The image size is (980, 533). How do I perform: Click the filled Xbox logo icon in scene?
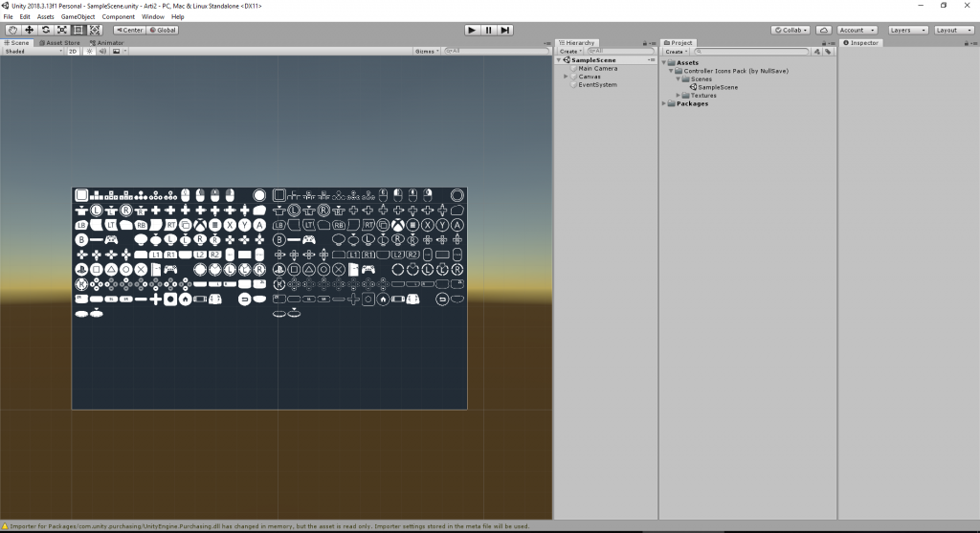(x=200, y=225)
